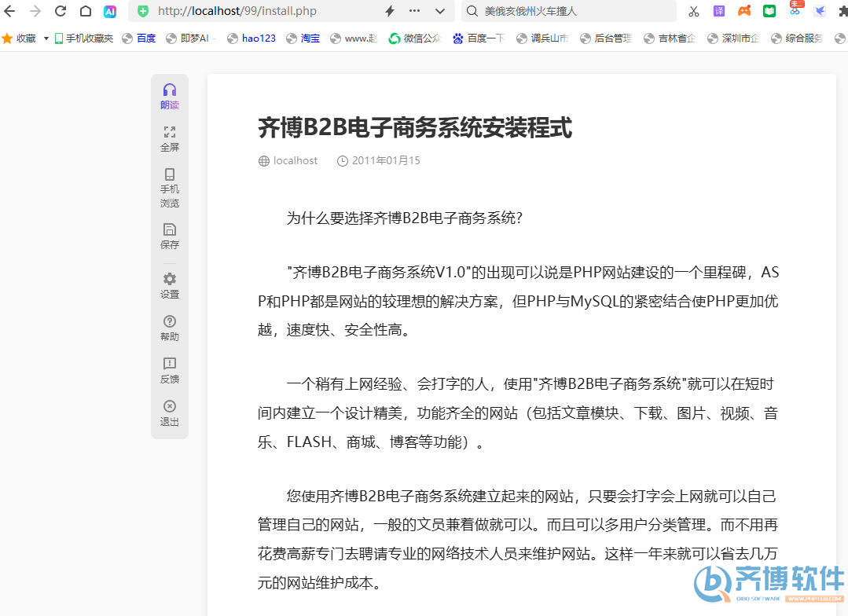Click the extension icon with red badge
The height and width of the screenshot is (616, 848).
(795, 8)
